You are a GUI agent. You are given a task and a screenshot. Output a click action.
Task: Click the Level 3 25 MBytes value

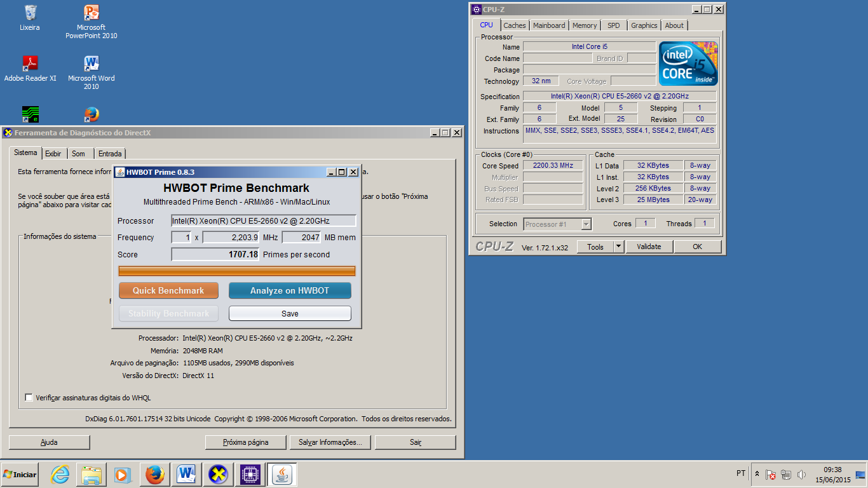click(653, 200)
